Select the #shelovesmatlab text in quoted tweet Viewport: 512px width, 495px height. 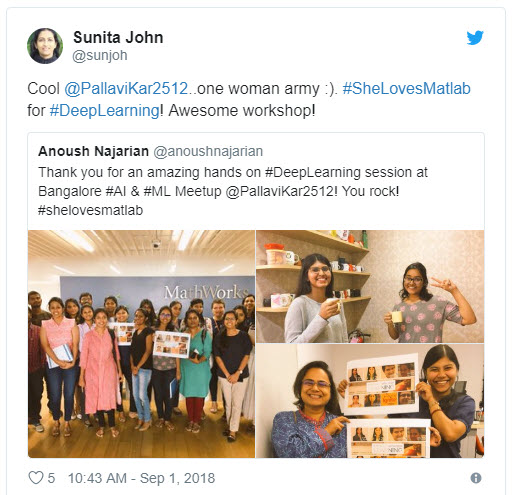click(90, 210)
